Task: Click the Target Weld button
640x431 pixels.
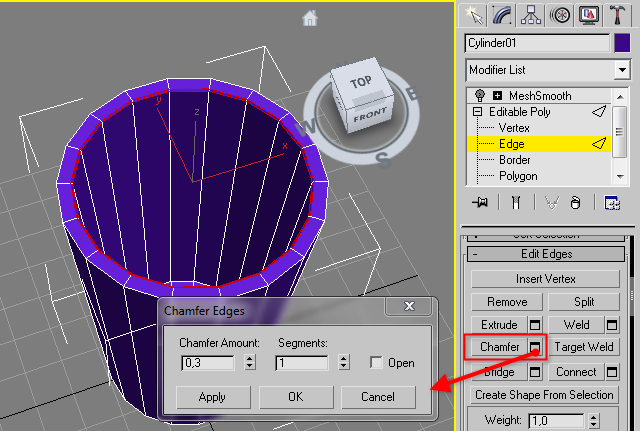Action: [584, 347]
